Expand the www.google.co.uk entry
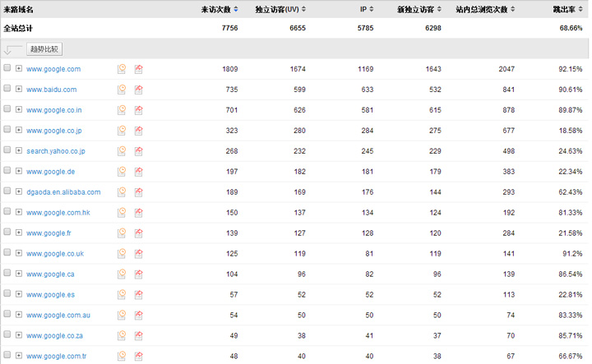This screenshot has height=364, width=592. [x=19, y=254]
